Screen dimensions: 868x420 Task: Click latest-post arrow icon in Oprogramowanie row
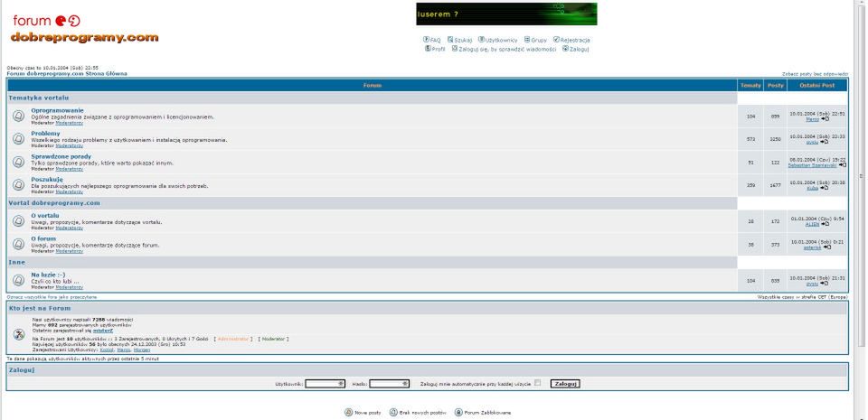825,119
